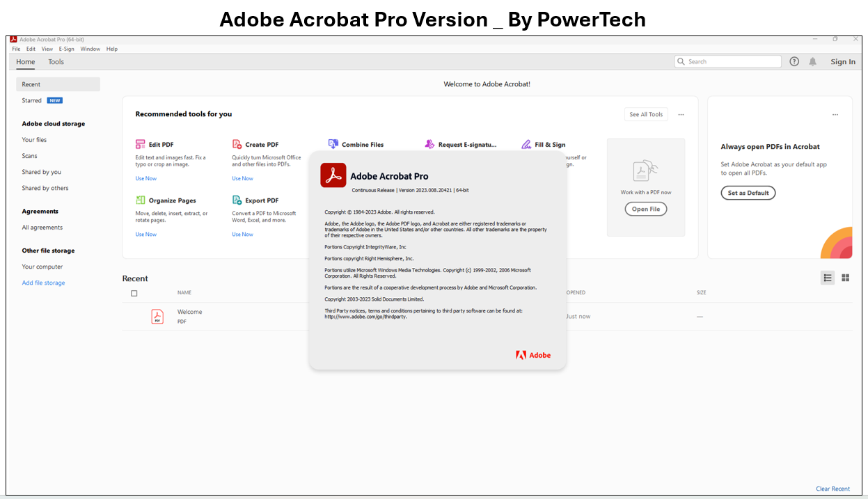Select the Fill & Sign tool icon
This screenshot has width=868, height=499.
click(x=527, y=144)
